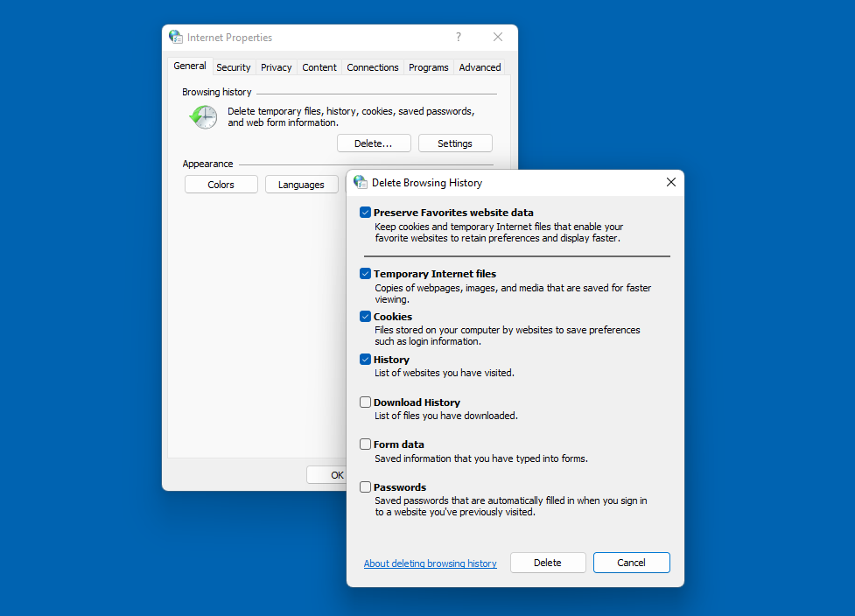This screenshot has height=616, width=855.
Task: Switch to the Security tab
Action: coord(233,66)
